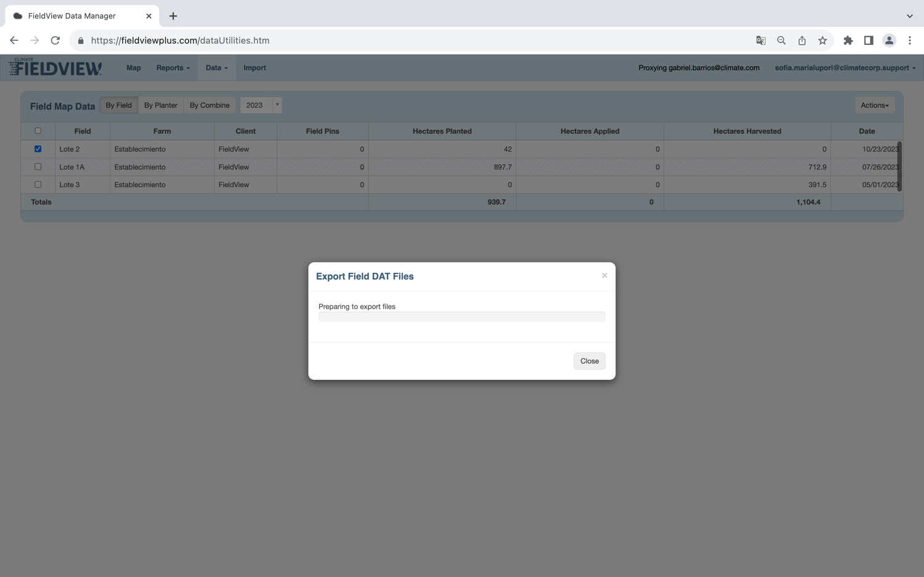924x577 pixels.
Task: Close the Export Field DAT Files dialog
Action: [x=589, y=361]
